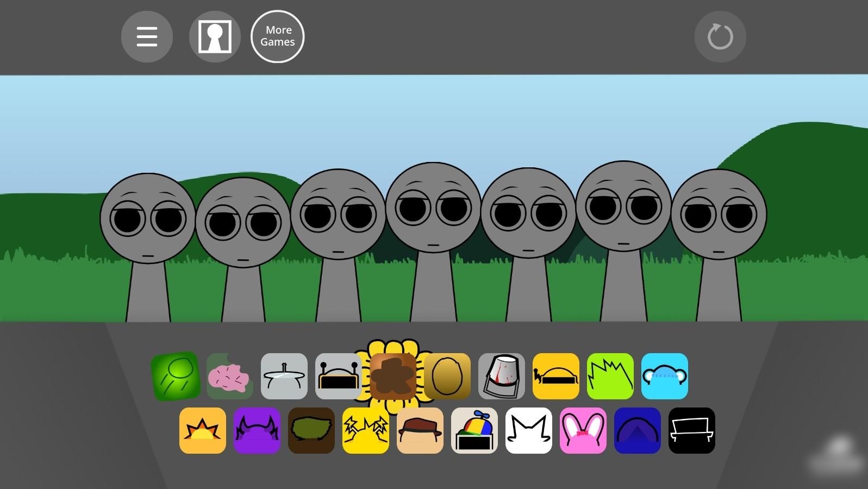Select the brown hat icon

420,430
